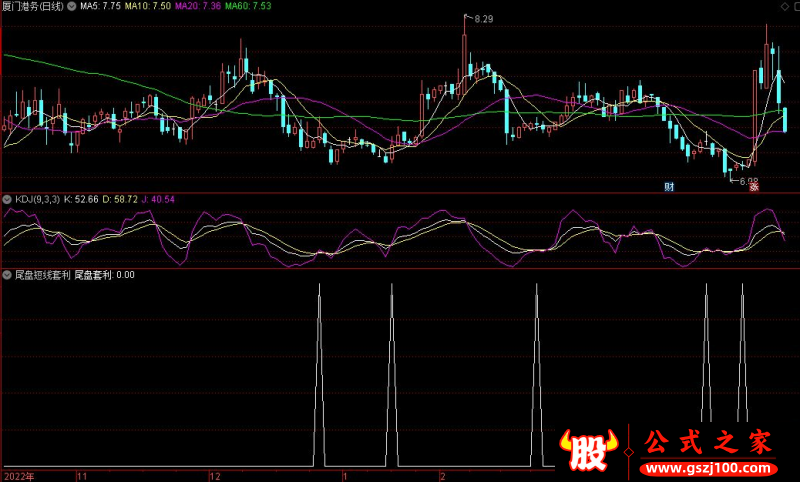Click the J value in KDJ header
Screen dimensions: 800x482
tap(155, 199)
